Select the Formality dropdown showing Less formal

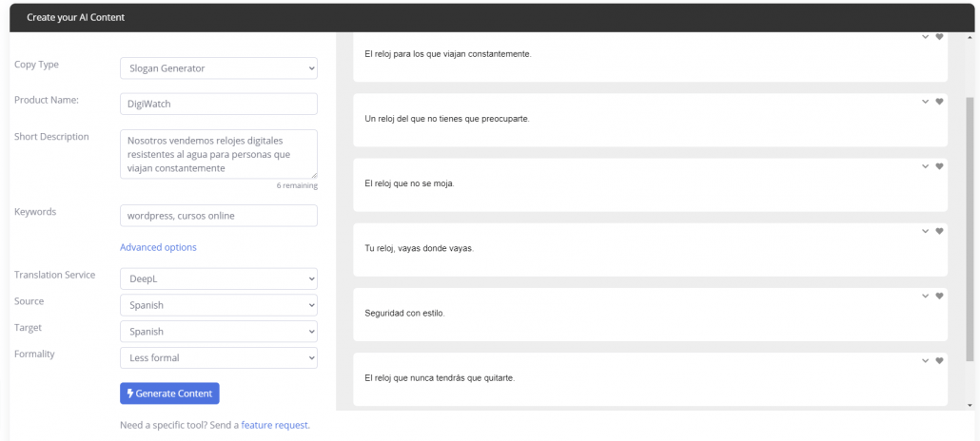pos(219,358)
